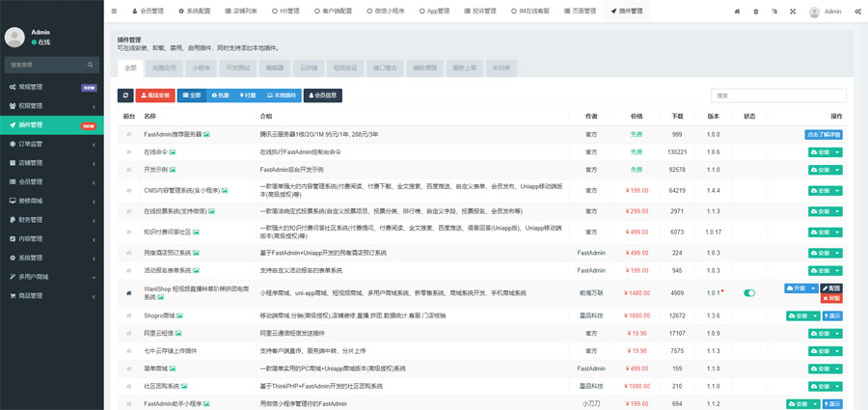Screen dimensions: 868x410
Task: Switch to the 小程序 category tab
Action: [202, 68]
